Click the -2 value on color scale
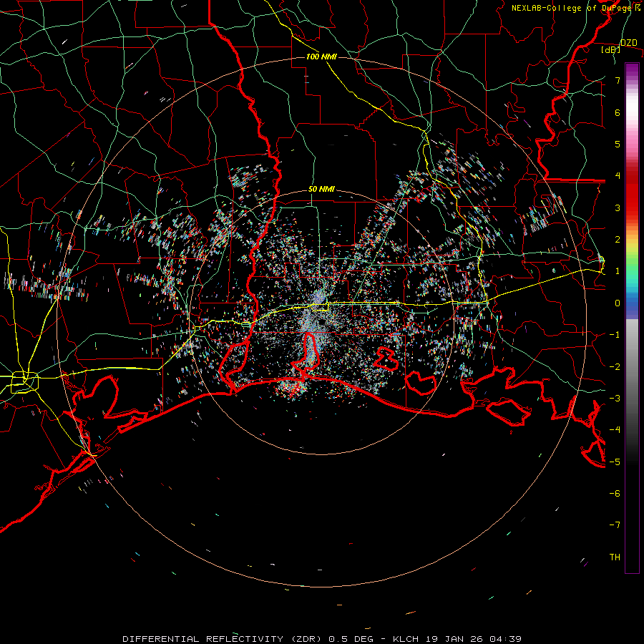The image size is (644, 644). pyautogui.click(x=615, y=367)
